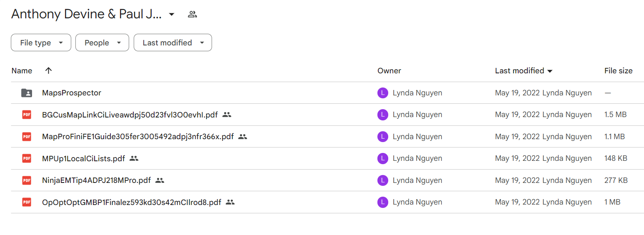Click the Last modified column sort arrow
The height and width of the screenshot is (235, 644).
point(550,71)
